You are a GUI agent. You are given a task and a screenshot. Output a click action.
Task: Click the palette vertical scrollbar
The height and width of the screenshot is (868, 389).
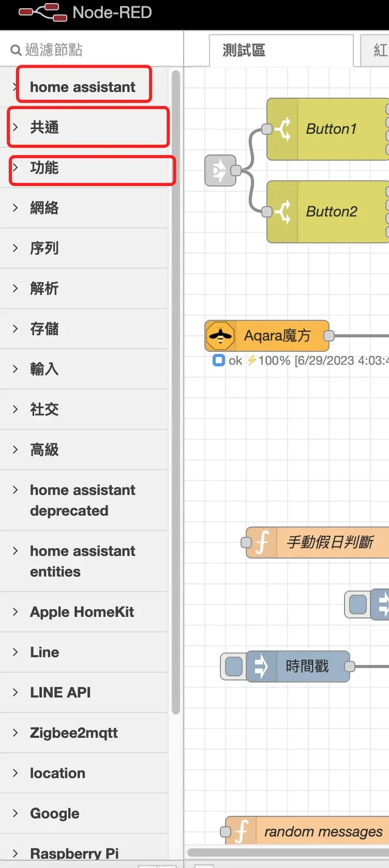[x=175, y=392]
